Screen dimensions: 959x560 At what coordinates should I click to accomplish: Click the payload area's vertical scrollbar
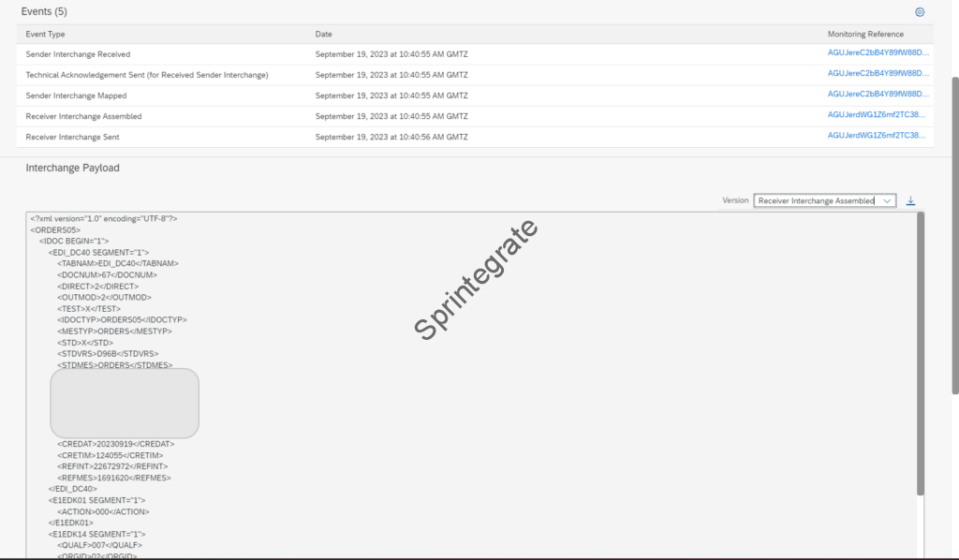click(x=920, y=356)
